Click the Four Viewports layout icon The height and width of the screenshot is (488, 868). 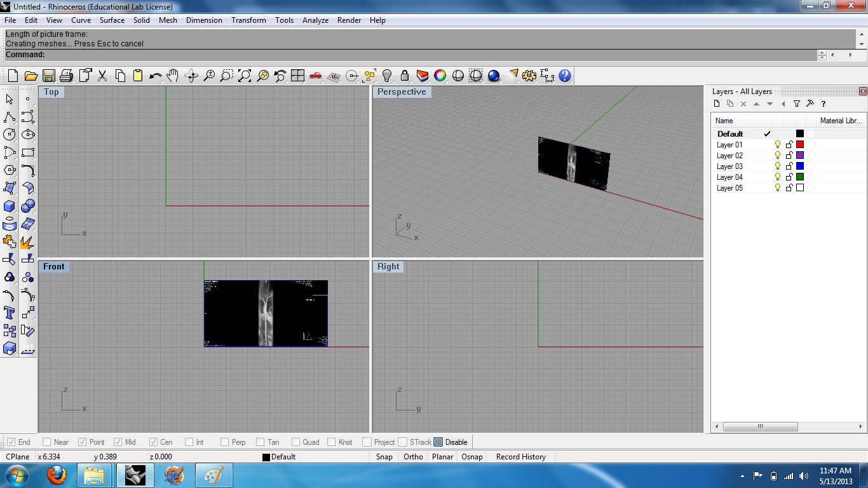click(297, 76)
